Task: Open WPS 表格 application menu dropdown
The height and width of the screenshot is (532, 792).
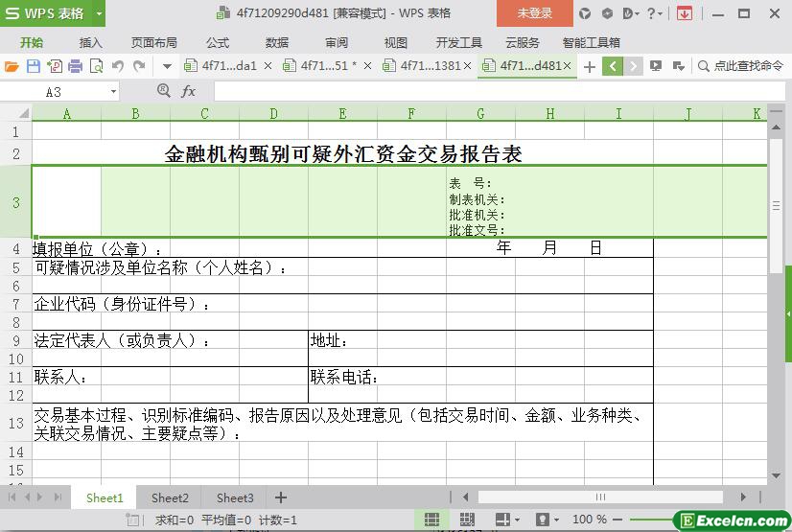Action: (99, 13)
